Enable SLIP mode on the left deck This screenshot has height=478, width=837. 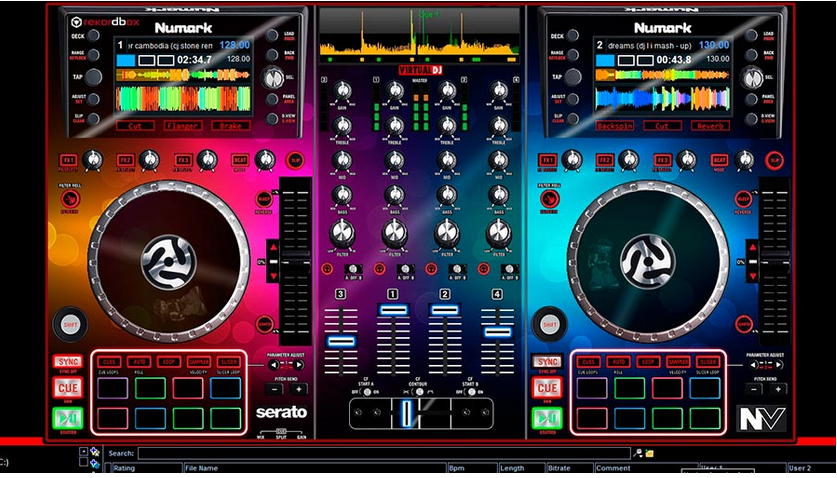(x=295, y=160)
